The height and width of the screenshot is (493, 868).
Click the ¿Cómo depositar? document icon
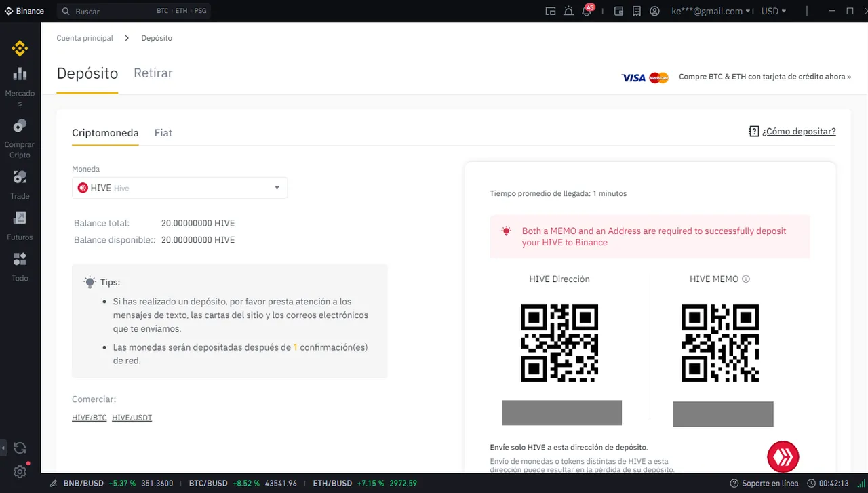click(x=753, y=132)
